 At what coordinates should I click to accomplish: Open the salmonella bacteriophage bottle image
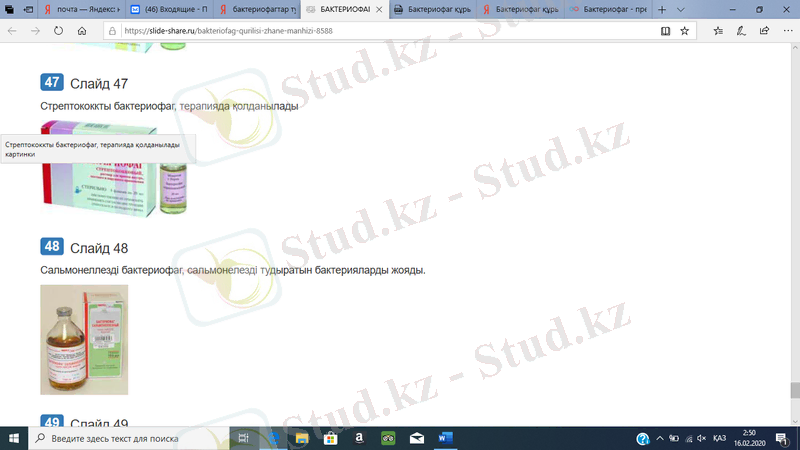click(84, 340)
